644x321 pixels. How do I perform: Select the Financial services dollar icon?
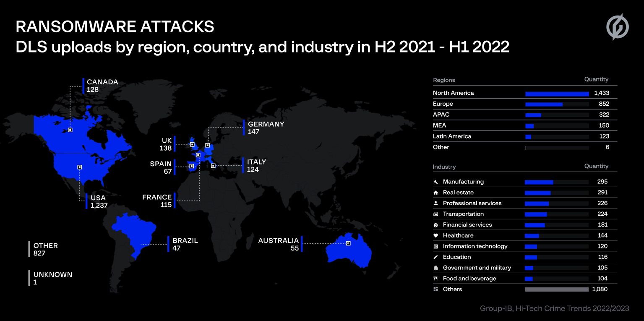436,224
